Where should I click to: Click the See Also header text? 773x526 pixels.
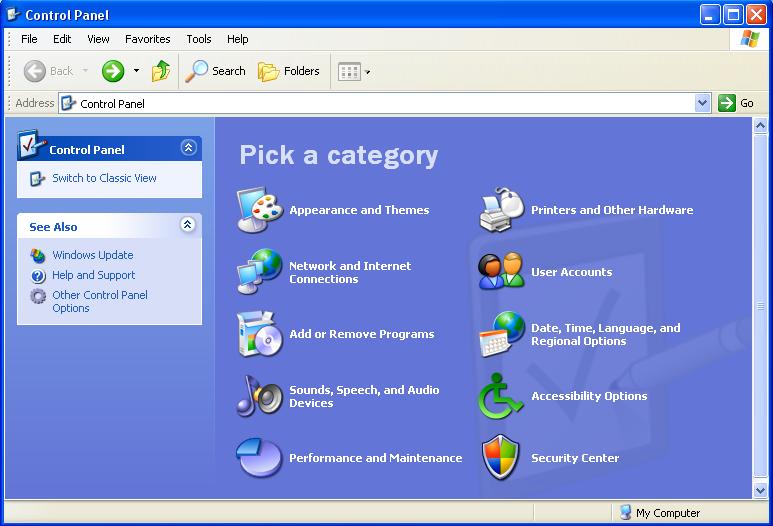[x=53, y=227]
